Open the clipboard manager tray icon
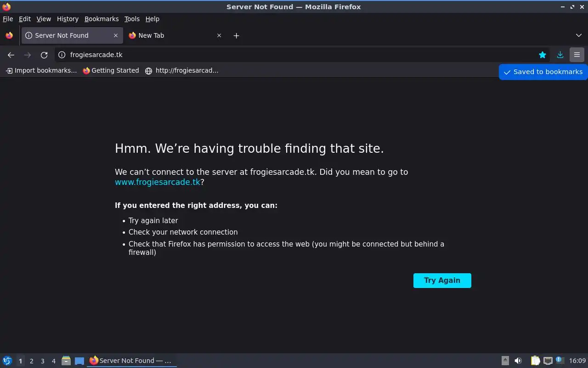 click(535, 361)
